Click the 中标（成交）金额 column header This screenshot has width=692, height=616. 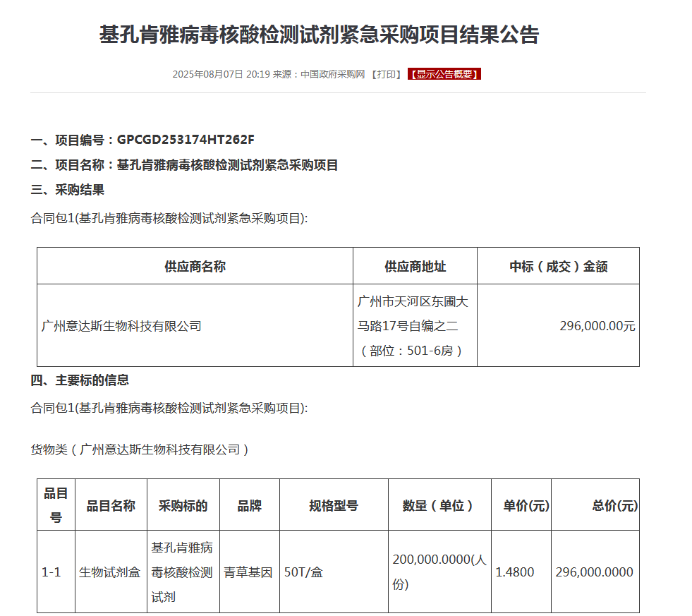point(558,266)
